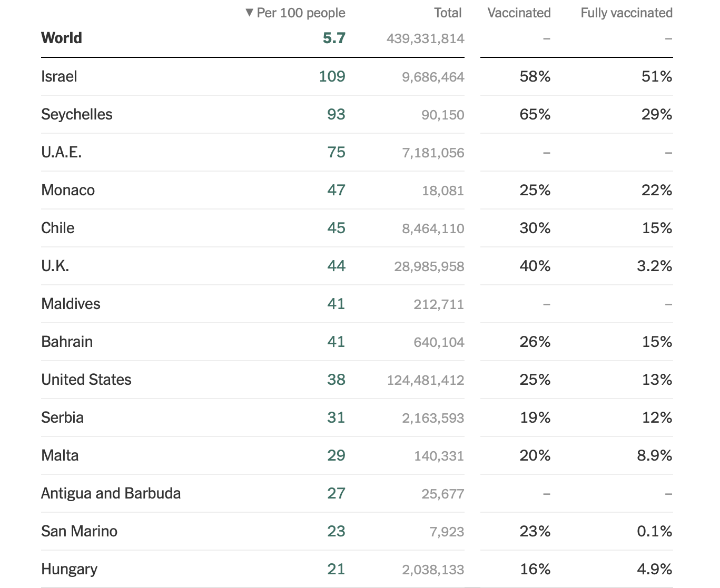720x588 pixels.
Task: Select the Serbia country name
Action: (62, 418)
